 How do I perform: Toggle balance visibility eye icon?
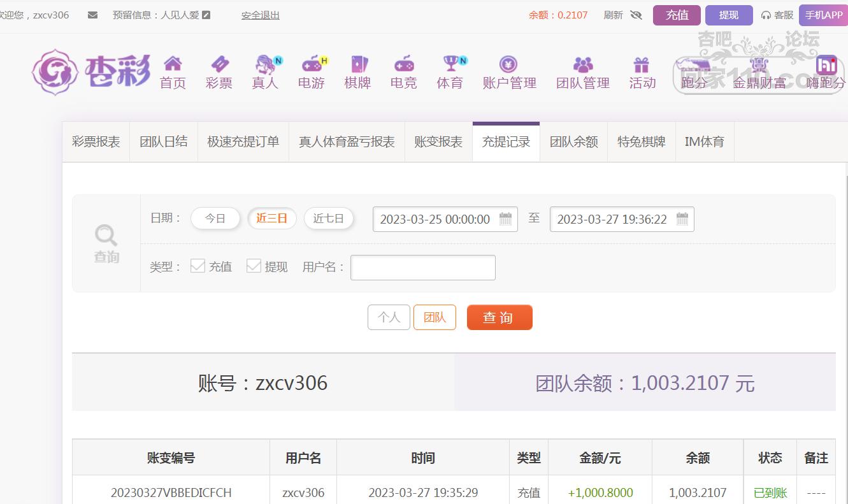point(636,15)
